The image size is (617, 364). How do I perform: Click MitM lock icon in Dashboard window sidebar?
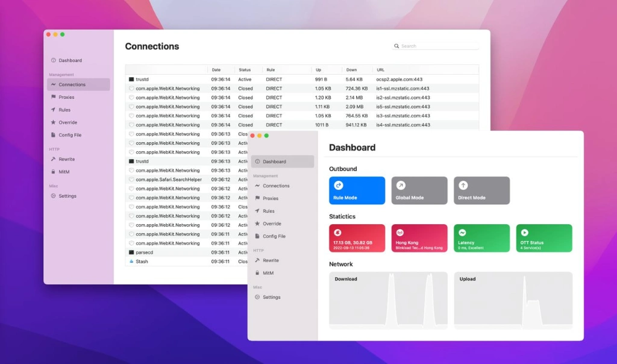[258, 273]
